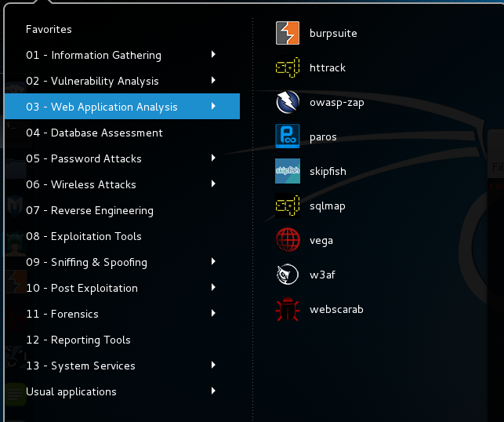The width and height of the screenshot is (504, 422).
Task: Choose the httrack entry text
Action: point(328,67)
